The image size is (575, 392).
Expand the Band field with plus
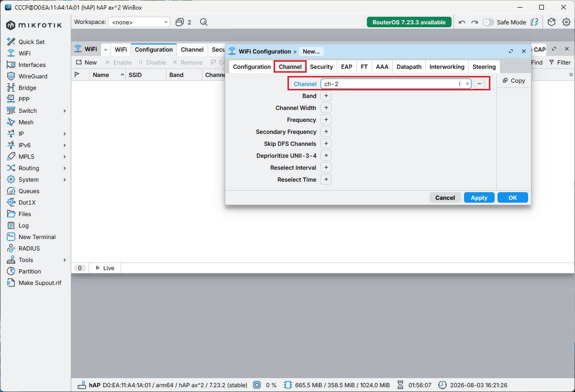click(x=326, y=96)
